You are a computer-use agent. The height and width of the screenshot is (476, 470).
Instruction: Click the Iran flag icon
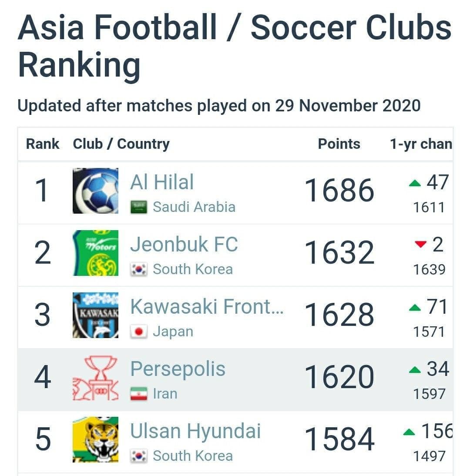139,394
